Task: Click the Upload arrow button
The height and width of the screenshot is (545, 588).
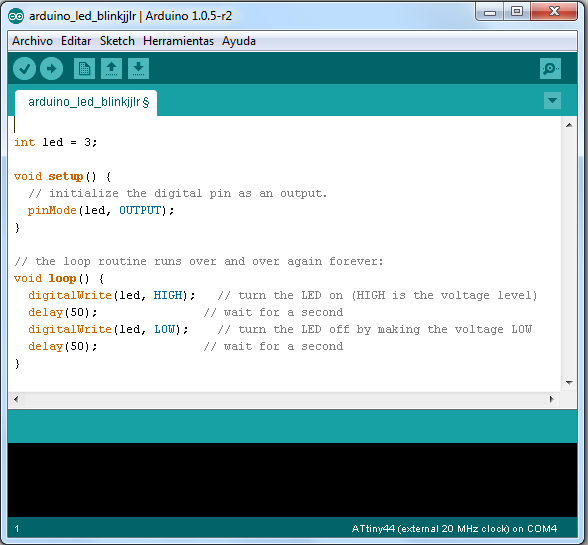Action: (51, 69)
